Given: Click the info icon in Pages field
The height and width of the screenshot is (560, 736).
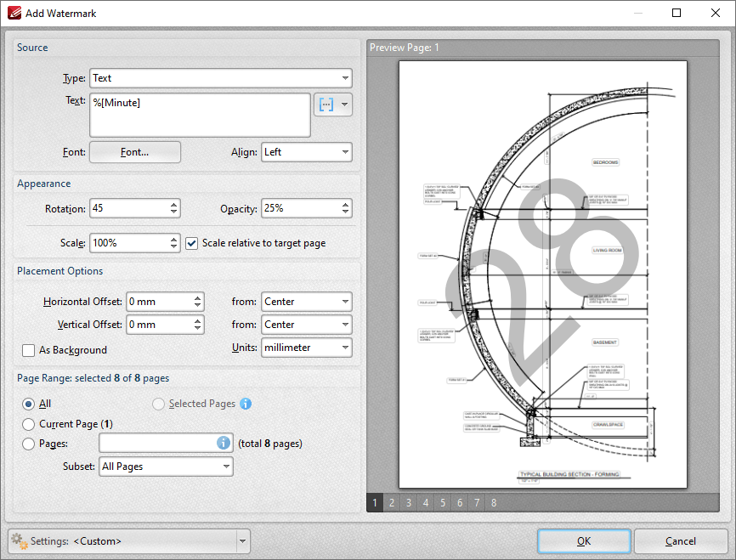Looking at the screenshot, I should 224,443.
